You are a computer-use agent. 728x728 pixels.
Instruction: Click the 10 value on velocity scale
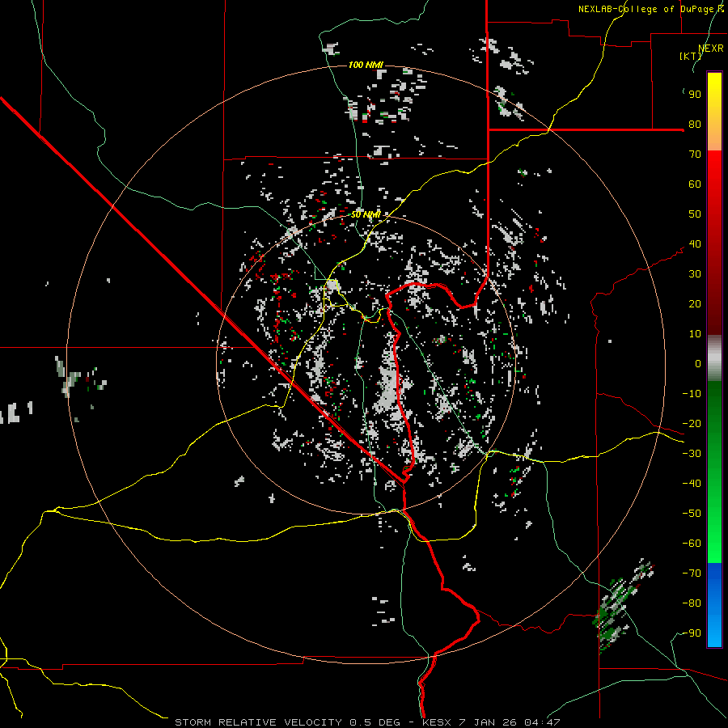(x=695, y=334)
